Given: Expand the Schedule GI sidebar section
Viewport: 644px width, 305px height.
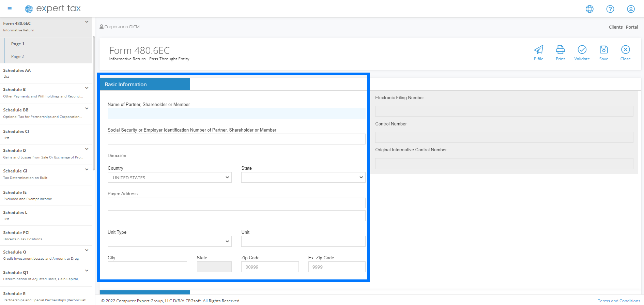Looking at the screenshot, I should [87, 170].
